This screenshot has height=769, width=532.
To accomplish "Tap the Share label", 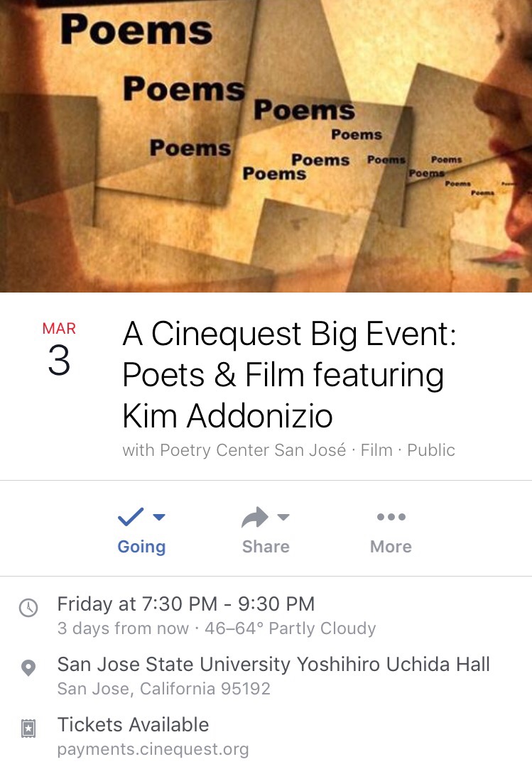I will pos(266,547).
